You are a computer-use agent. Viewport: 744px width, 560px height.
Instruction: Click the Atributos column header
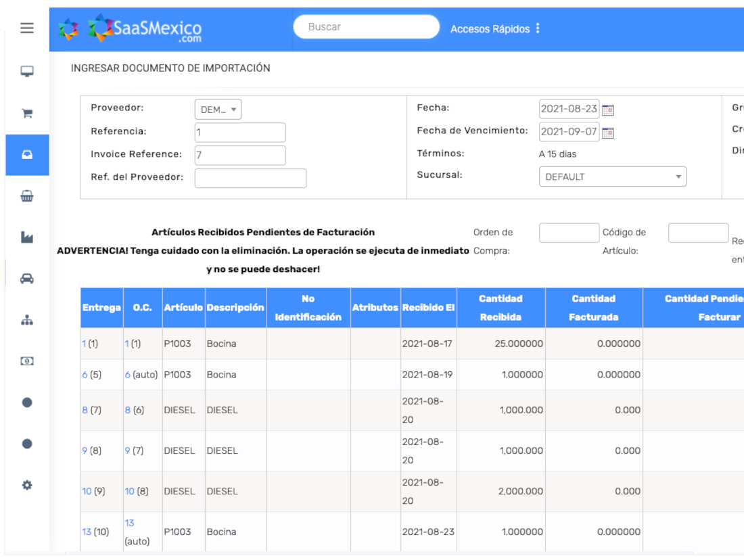coord(375,308)
